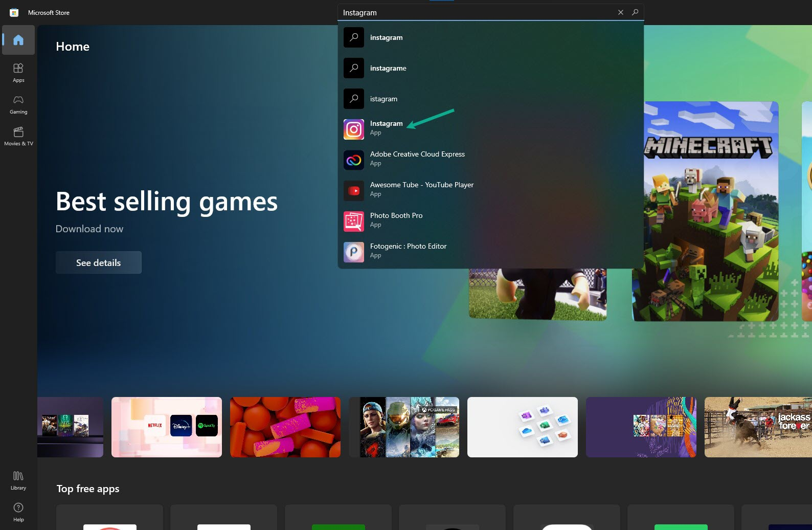The width and height of the screenshot is (812, 530).
Task: Click the Photo Booth Pro icon
Action: tap(354, 222)
